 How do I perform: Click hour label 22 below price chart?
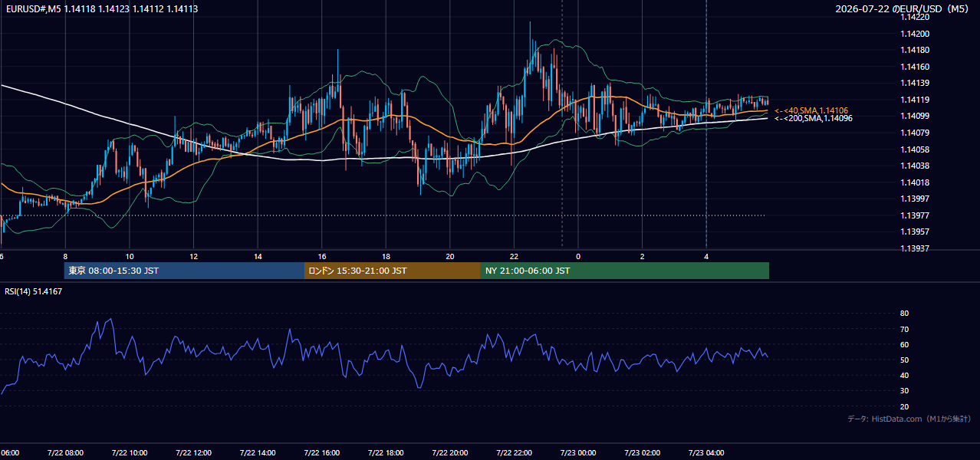(x=514, y=256)
